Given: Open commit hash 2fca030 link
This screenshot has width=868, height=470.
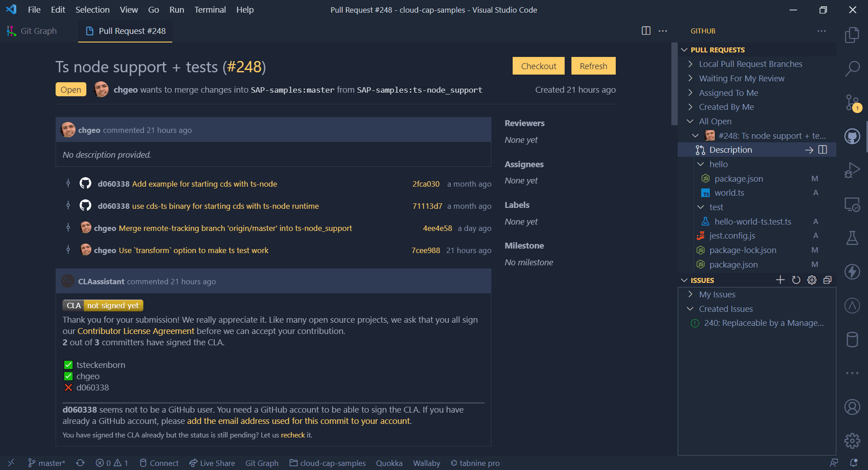Looking at the screenshot, I should click(426, 184).
